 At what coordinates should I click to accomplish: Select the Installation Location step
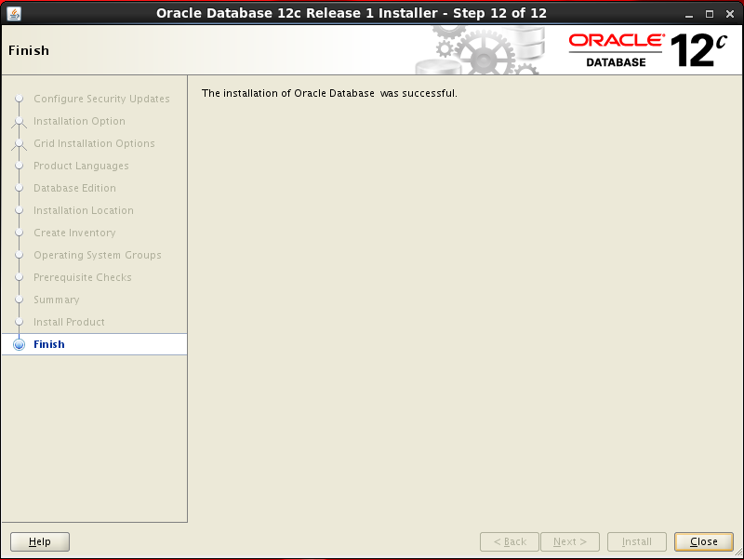tap(84, 210)
